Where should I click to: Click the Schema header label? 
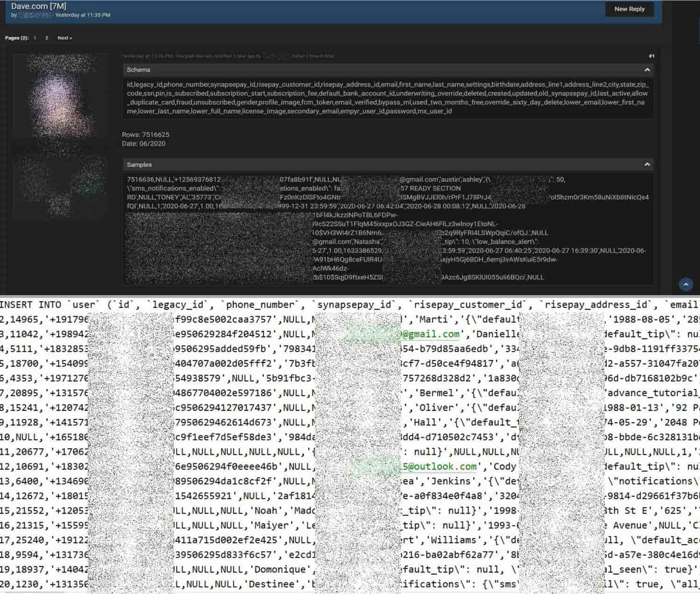coord(139,70)
